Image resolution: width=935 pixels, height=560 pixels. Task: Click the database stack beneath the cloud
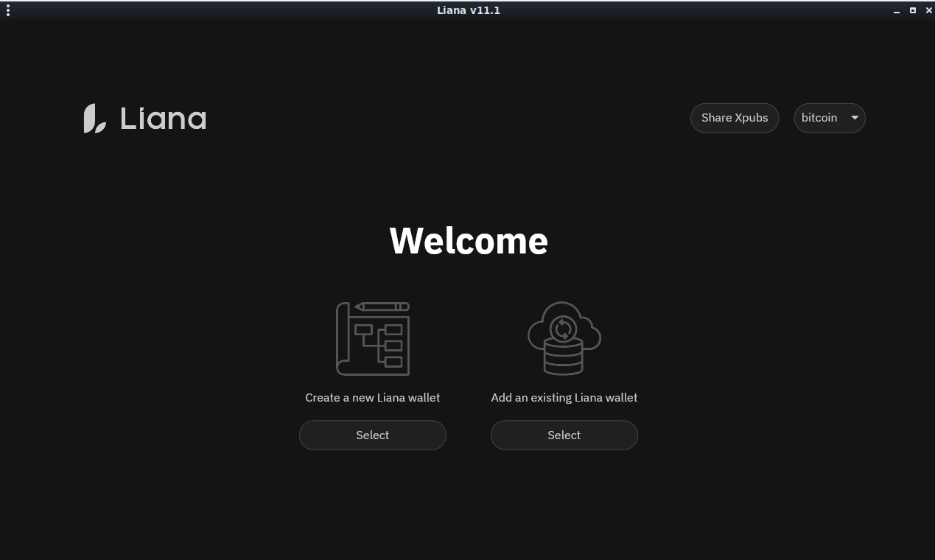(x=563, y=359)
